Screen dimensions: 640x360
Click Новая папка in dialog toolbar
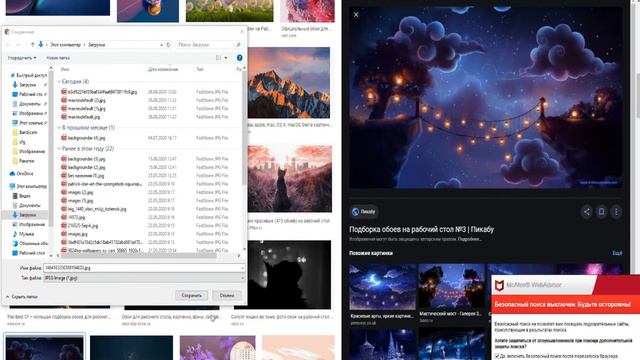[x=58, y=58]
